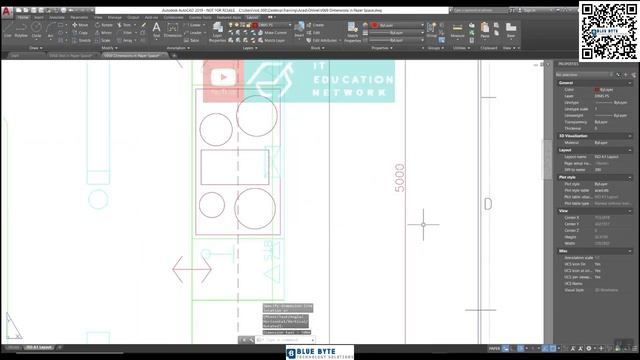Click the red layer color swatch in Layers panel
The width and height of the screenshot is (640, 360).
coord(255,25)
